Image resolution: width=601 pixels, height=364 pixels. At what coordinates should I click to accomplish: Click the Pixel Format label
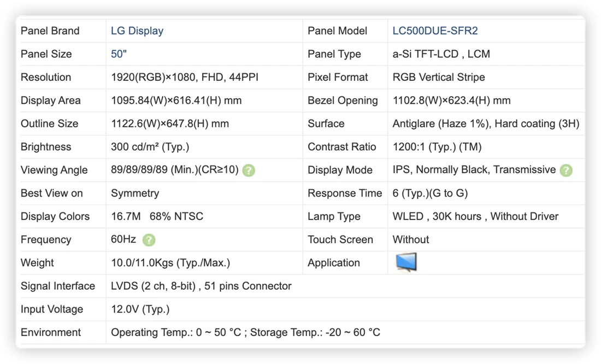pyautogui.click(x=338, y=77)
